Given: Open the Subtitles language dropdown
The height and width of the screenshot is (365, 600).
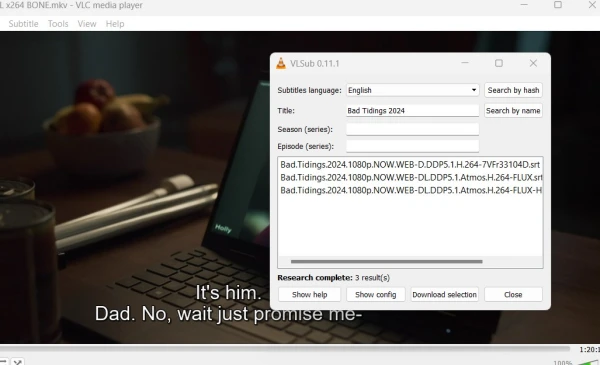Looking at the screenshot, I should click(x=412, y=90).
